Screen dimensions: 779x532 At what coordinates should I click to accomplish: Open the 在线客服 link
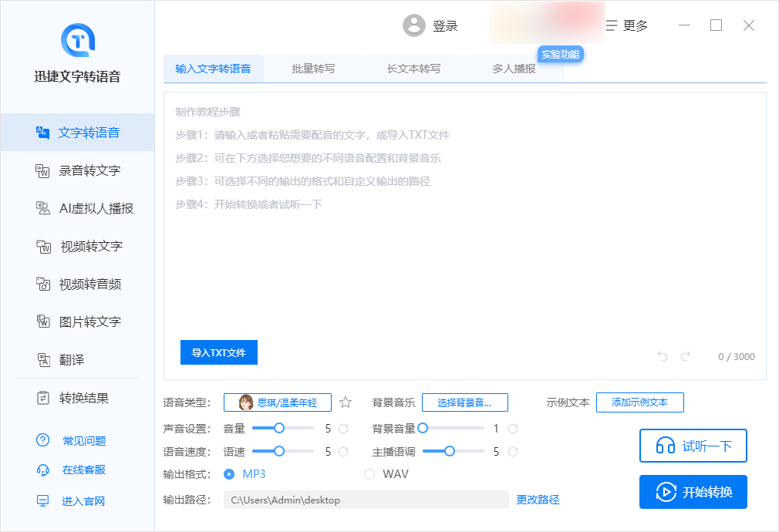point(84,470)
